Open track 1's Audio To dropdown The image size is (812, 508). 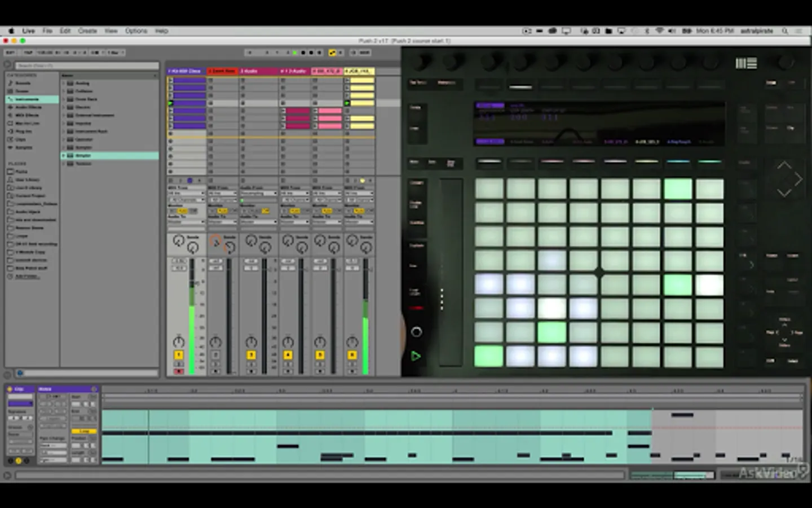click(186, 222)
